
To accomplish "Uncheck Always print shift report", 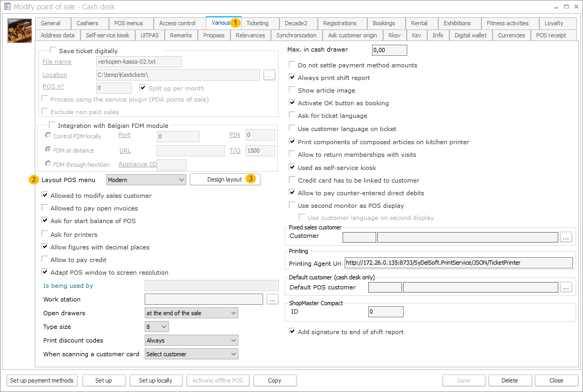I will (x=293, y=78).
